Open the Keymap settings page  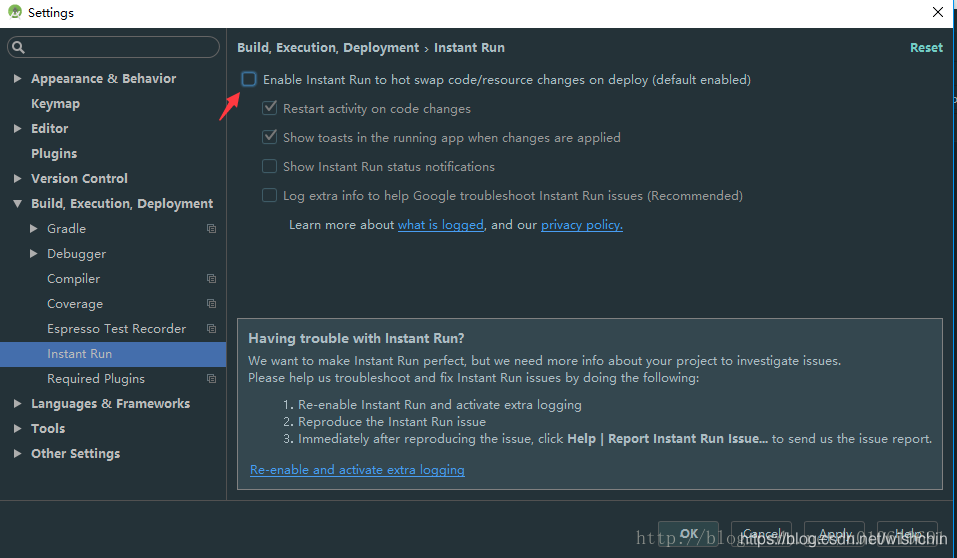tap(56, 104)
